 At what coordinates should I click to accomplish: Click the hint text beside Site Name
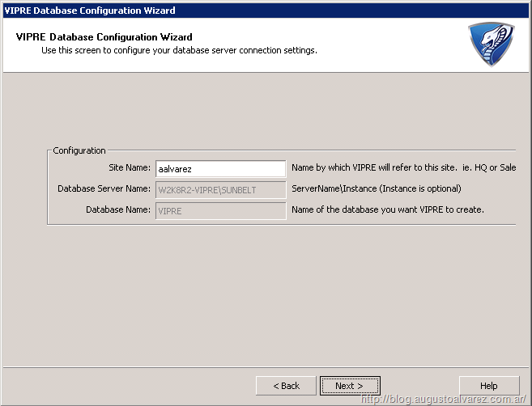tap(403, 168)
